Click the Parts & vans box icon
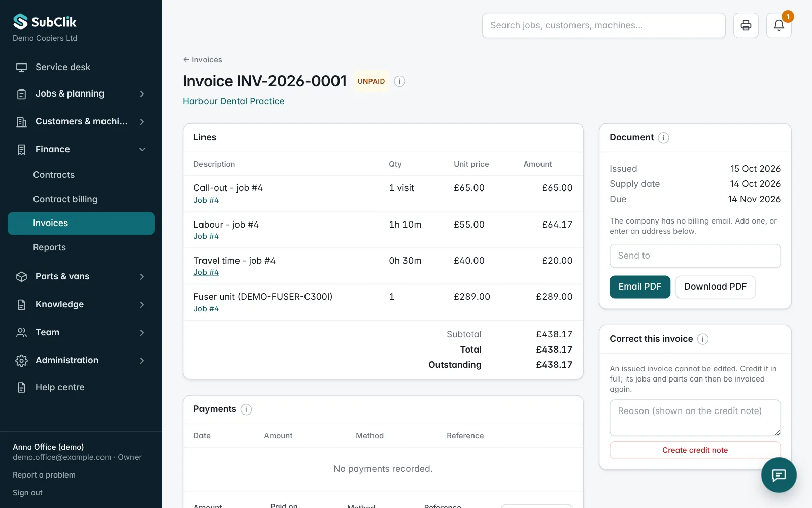The image size is (812, 508). (21, 277)
